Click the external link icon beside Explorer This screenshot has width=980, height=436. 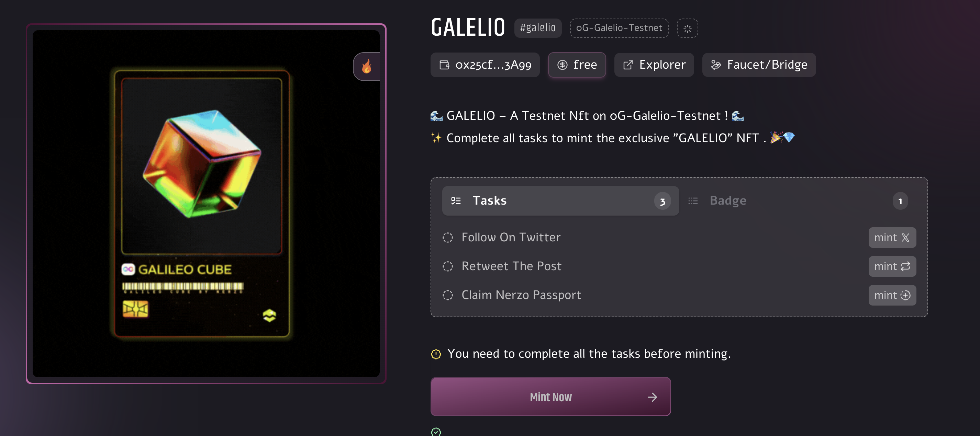tap(628, 65)
